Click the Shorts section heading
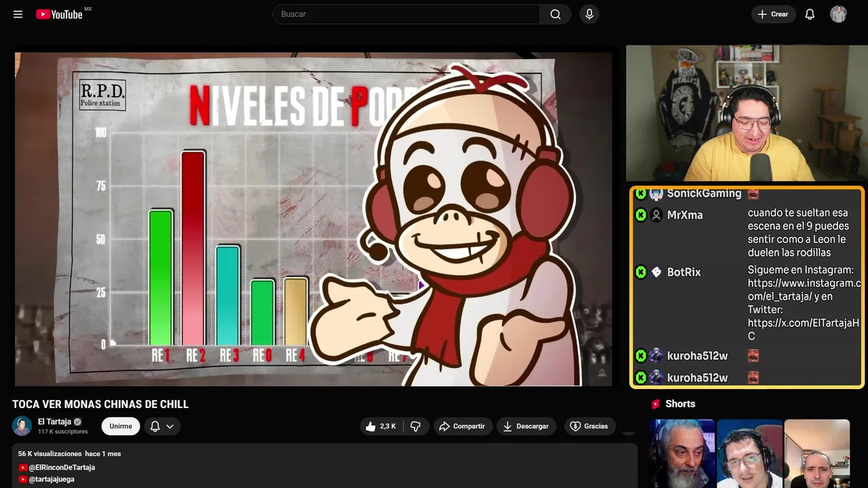The width and height of the screenshot is (868, 488). (x=680, y=404)
